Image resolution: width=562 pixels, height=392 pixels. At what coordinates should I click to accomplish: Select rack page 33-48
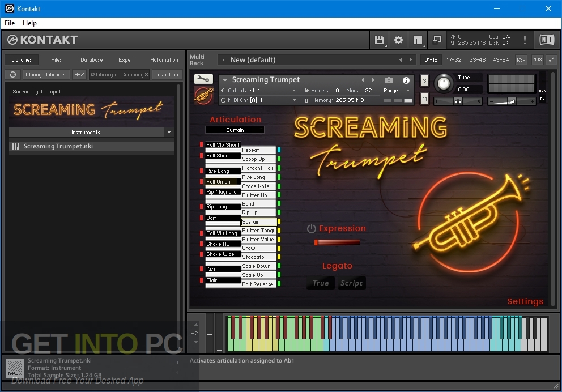pyautogui.click(x=478, y=60)
